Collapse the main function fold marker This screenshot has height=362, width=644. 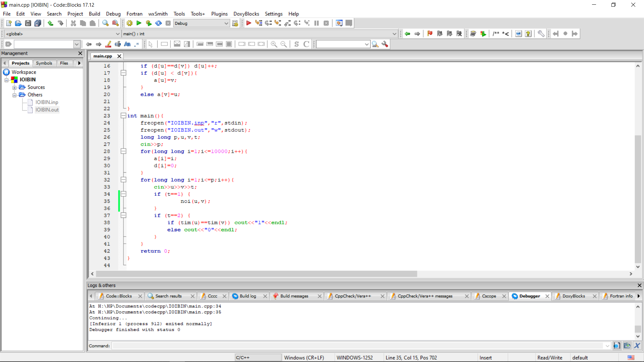coord(123,116)
